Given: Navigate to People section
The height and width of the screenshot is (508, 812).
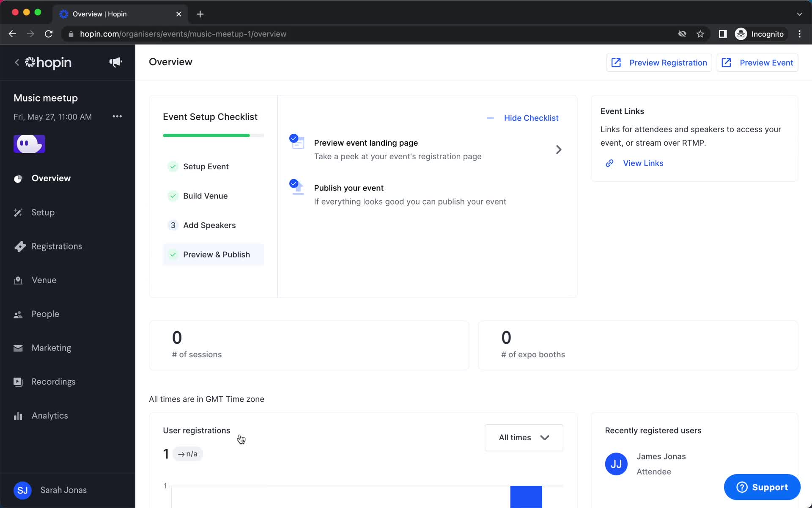Looking at the screenshot, I should coord(46,314).
